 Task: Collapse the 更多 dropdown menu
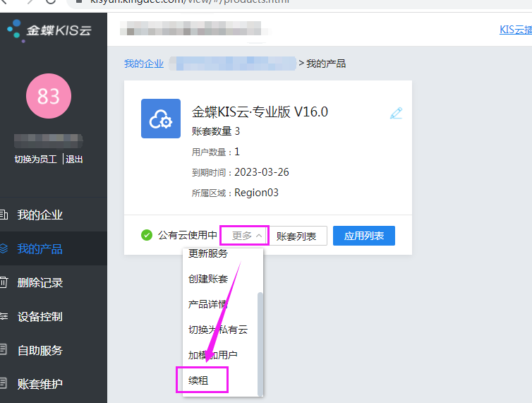click(x=244, y=236)
